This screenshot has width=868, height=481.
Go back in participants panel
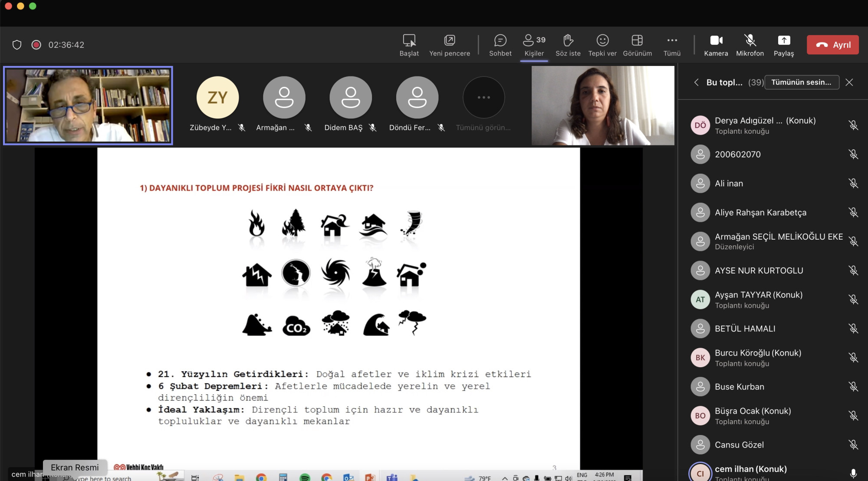(x=696, y=82)
